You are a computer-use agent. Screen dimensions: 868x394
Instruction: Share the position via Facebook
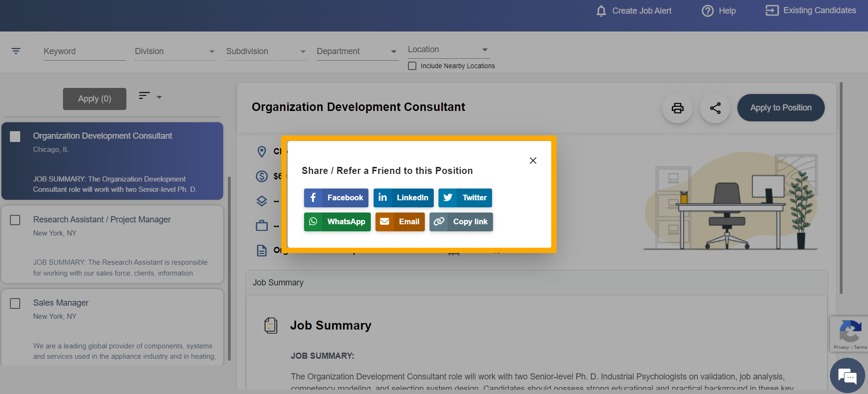pyautogui.click(x=336, y=198)
